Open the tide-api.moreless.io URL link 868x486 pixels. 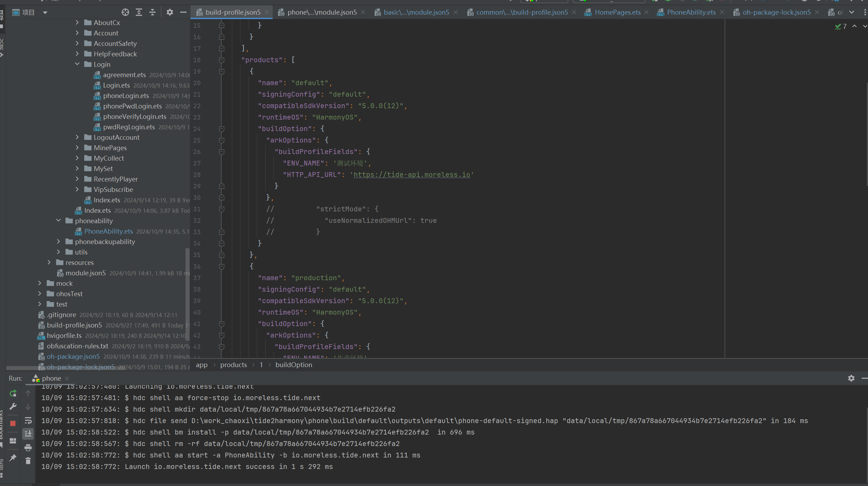tap(412, 175)
